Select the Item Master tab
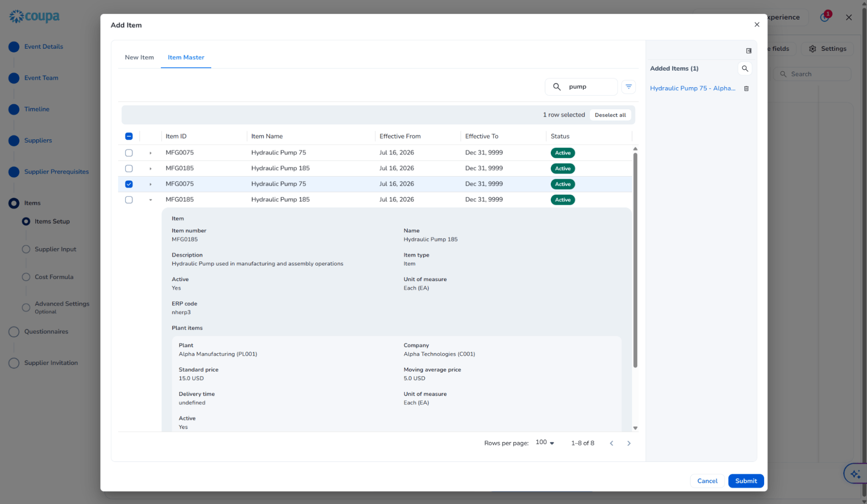The image size is (867, 504). click(186, 57)
